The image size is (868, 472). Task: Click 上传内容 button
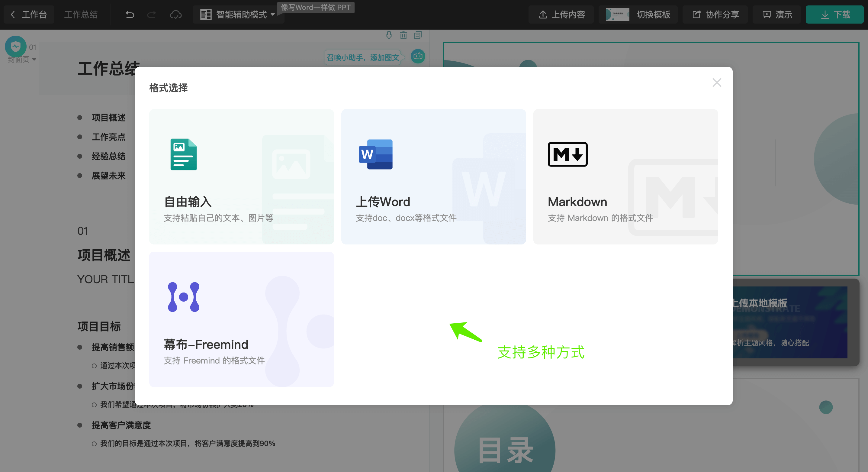561,15
